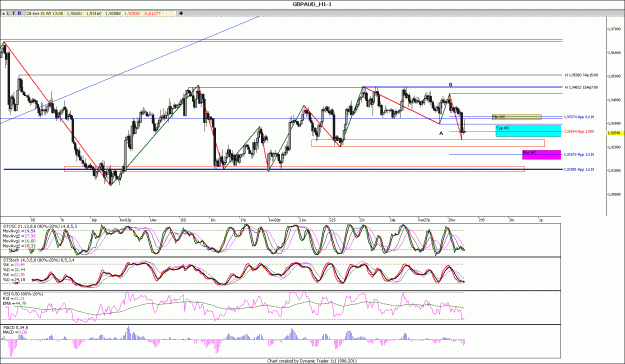The width and height of the screenshot is (625, 364).
Task: Click the DTOSC indicator panel title
Action: 40,226
